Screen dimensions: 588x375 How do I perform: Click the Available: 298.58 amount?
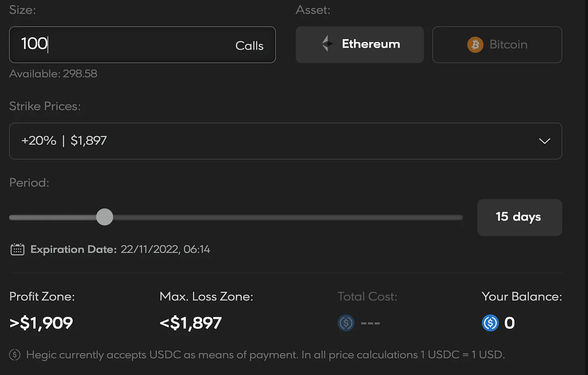click(x=53, y=74)
